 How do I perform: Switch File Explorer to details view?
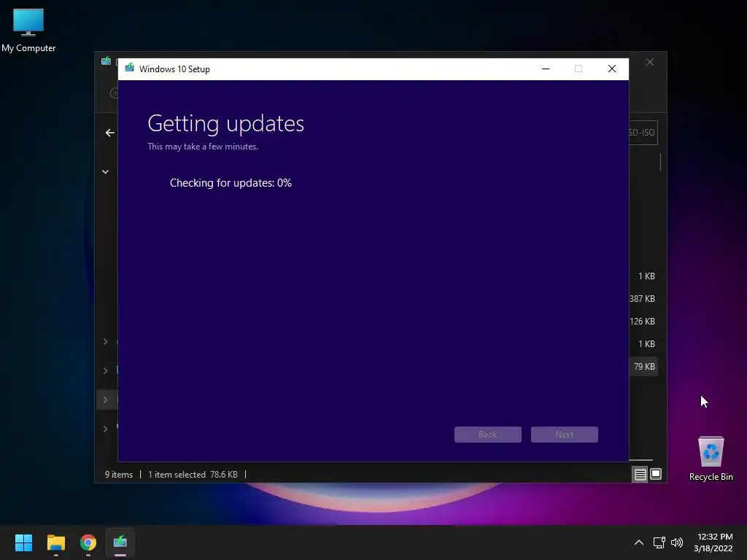point(640,474)
